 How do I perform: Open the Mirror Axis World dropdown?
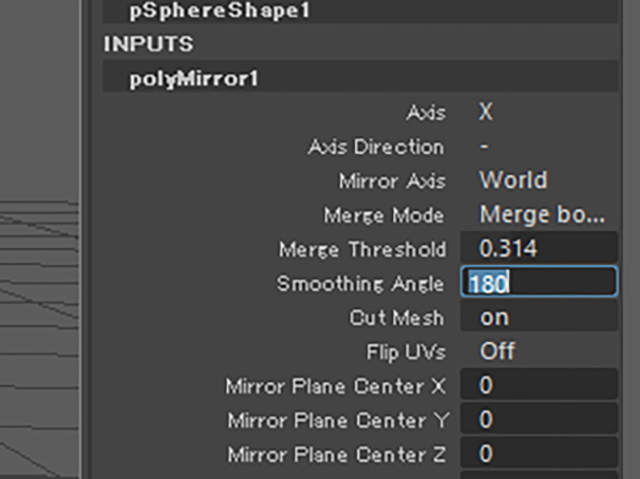point(513,181)
